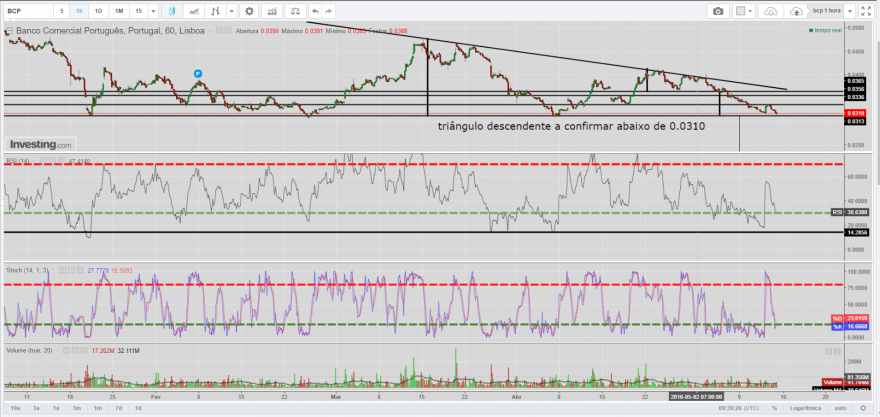This screenshot has height=417, width=880.
Task: Click the RSI (14) indicator legend
Action: [17, 161]
